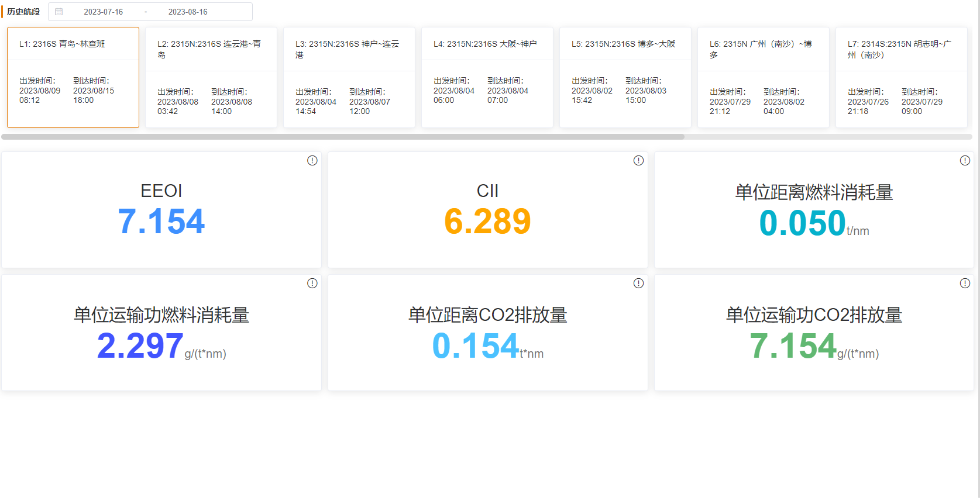The image size is (980, 498).
Task: Select voyage leg L1 青岛~林查班
Action: click(x=73, y=77)
